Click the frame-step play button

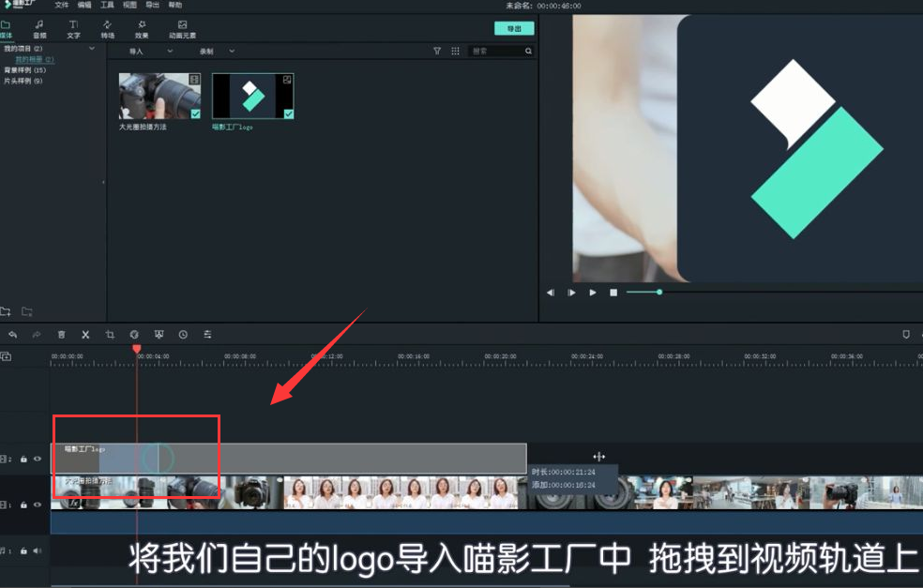coord(571,293)
